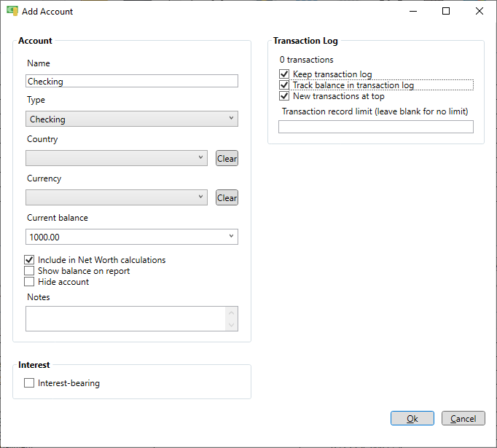Disable New transactions at top
Viewport: 497px width, 448px height.
pyautogui.click(x=284, y=96)
